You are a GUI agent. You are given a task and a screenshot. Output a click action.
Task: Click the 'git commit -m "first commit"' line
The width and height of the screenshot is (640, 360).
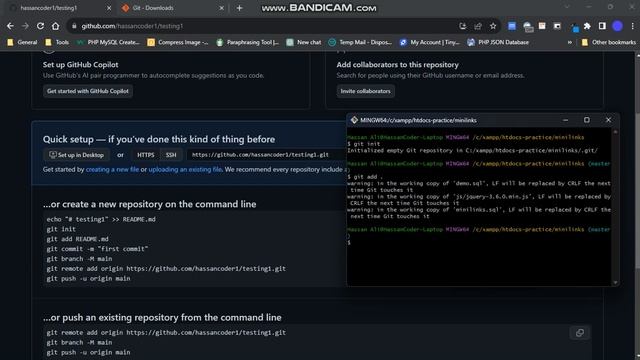97,249
